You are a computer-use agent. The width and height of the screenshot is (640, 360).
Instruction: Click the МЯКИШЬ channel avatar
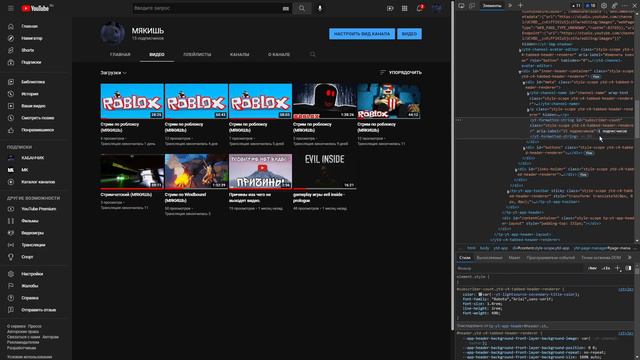point(113,33)
